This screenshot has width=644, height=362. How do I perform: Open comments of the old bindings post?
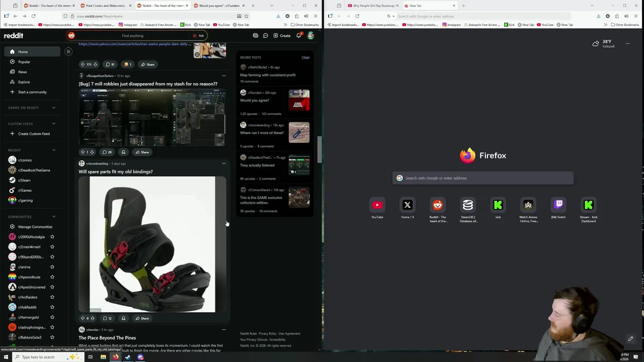[107, 318]
